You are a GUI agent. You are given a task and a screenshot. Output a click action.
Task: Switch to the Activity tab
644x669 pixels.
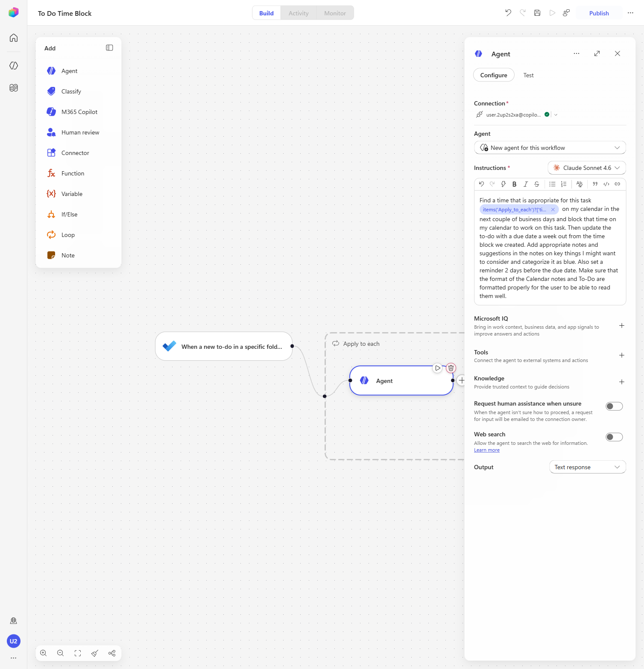pos(299,13)
